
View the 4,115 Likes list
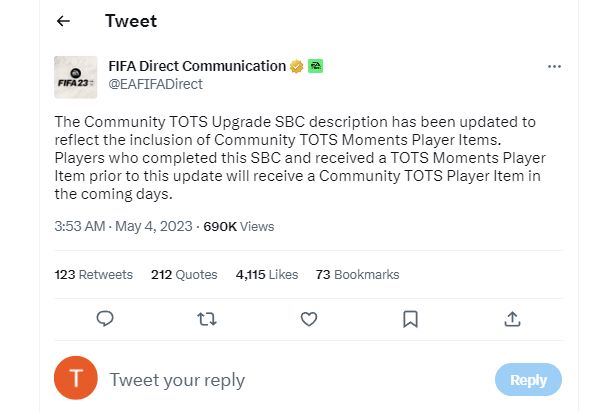point(267,275)
